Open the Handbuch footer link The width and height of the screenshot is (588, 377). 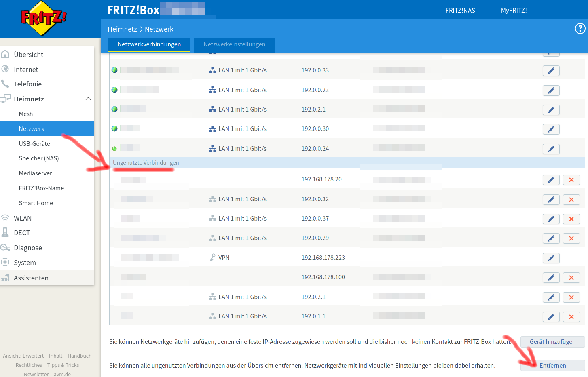point(79,356)
